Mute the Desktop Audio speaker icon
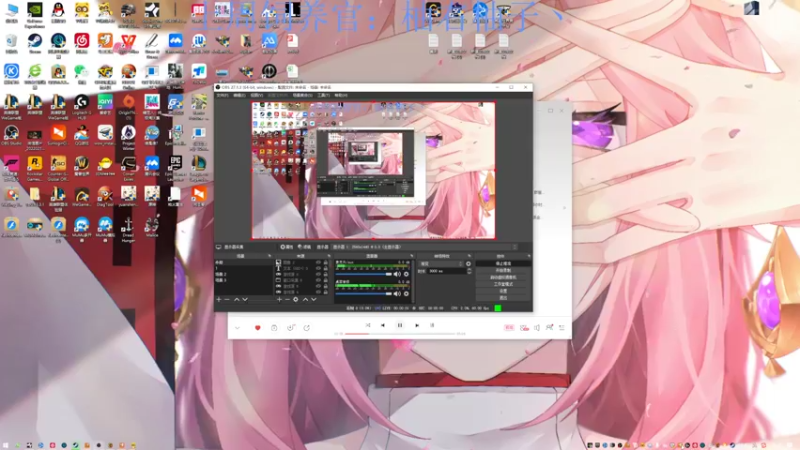The image size is (800, 450). (397, 294)
